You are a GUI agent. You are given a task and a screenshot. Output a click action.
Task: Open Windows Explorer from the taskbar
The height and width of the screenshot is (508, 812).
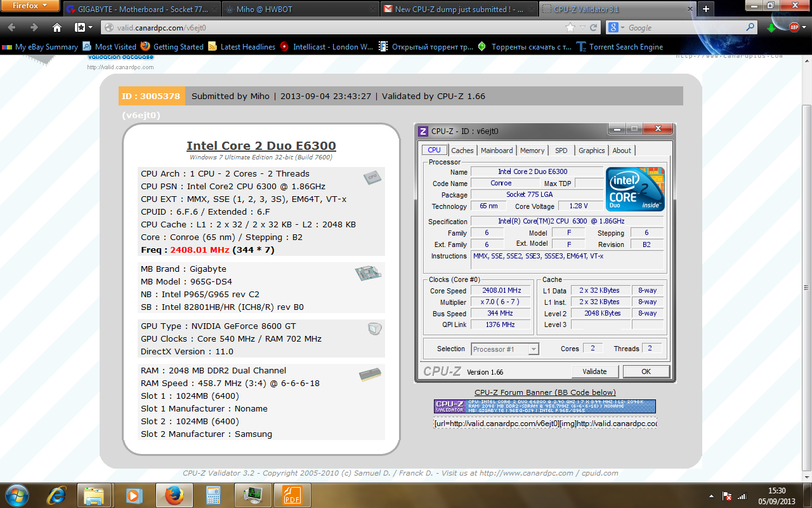(x=95, y=495)
